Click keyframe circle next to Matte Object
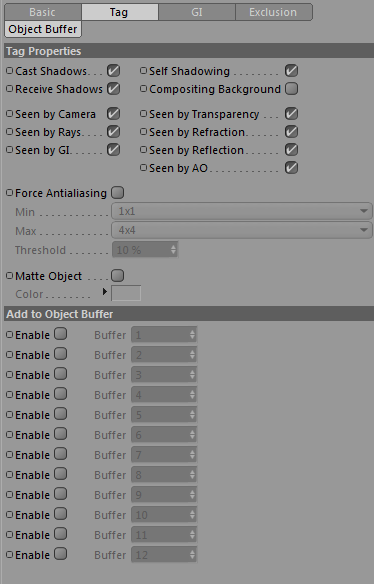 (9, 276)
